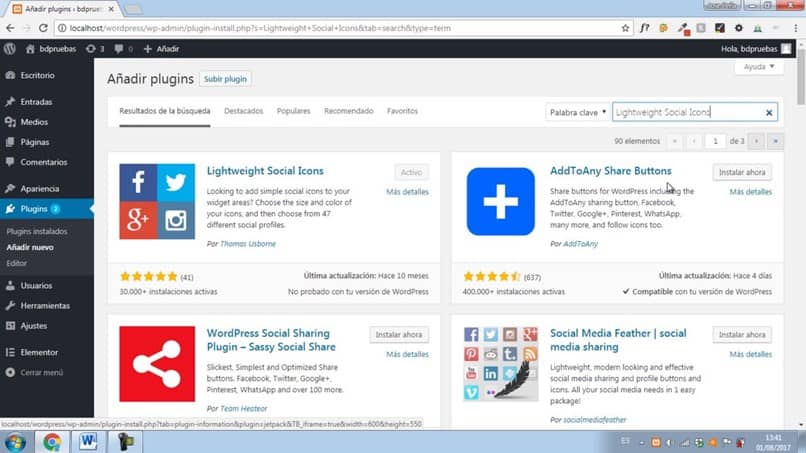Open the WordPress logo menu
The width and height of the screenshot is (806, 453).
tap(10, 49)
